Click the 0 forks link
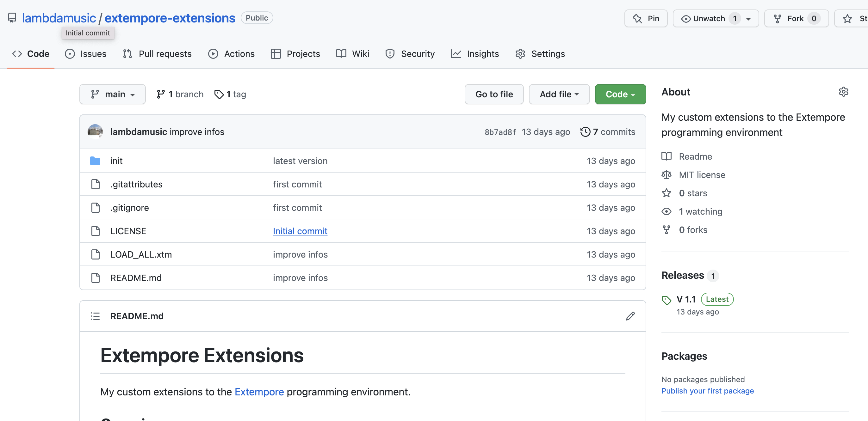The height and width of the screenshot is (421, 868). click(693, 230)
